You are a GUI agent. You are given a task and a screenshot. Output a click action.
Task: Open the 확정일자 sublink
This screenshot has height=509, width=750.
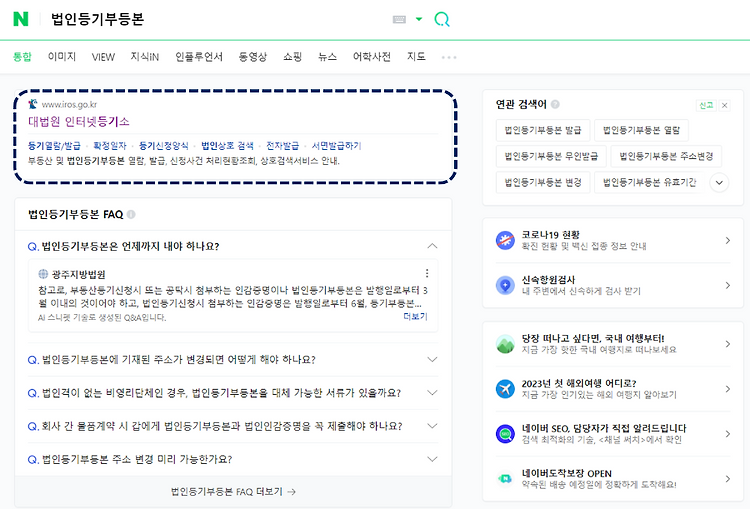tap(110, 145)
